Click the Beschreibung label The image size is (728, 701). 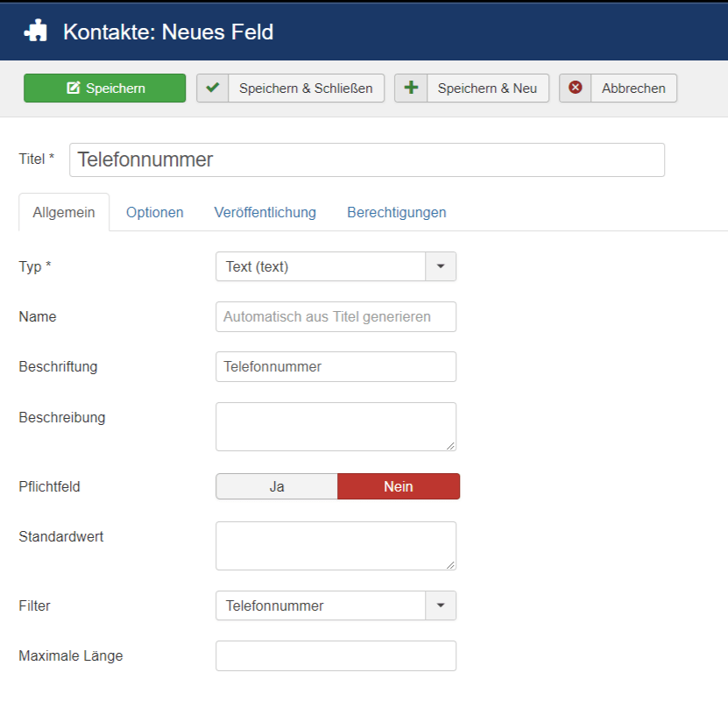(x=62, y=417)
